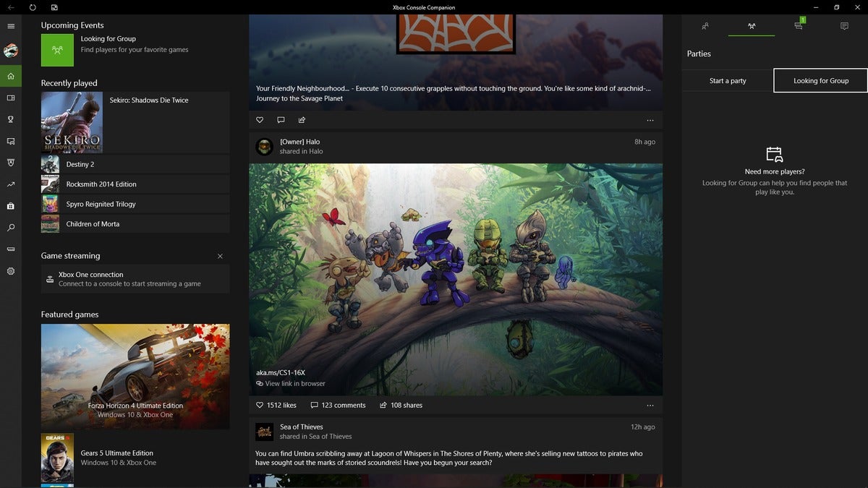Image resolution: width=868 pixels, height=488 pixels.
Task: Click Xbox One connection to start streaming
Action: click(135, 279)
